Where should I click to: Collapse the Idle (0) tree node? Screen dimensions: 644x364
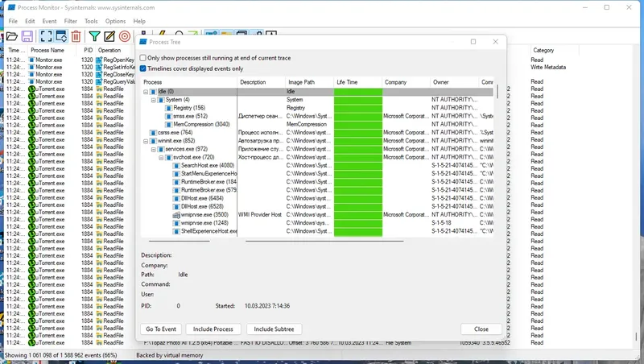tap(146, 92)
